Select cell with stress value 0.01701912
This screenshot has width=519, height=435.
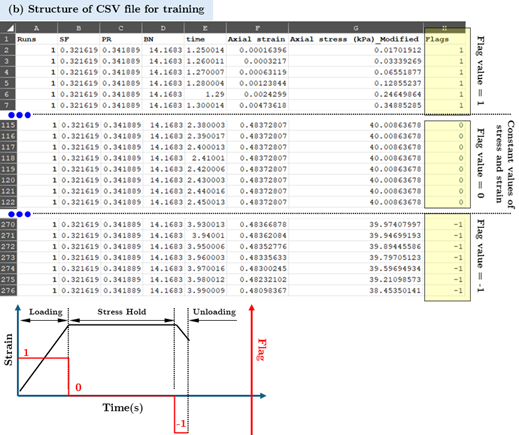(x=356, y=50)
